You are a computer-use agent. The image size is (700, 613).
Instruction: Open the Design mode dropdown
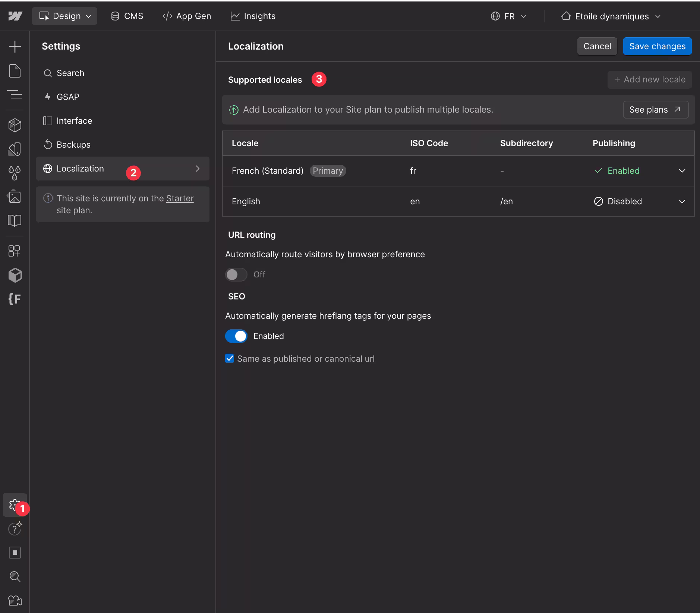tap(65, 16)
